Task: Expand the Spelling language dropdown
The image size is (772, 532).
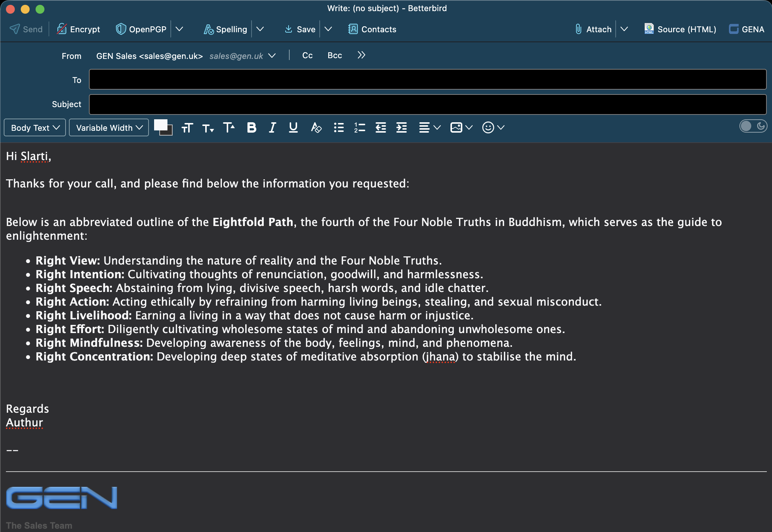Action: (x=260, y=29)
